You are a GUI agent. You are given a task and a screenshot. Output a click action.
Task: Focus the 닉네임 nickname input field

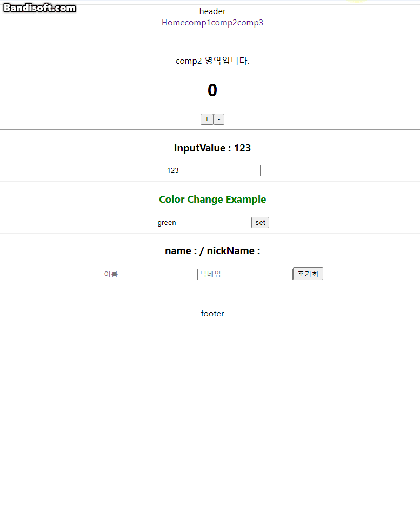(245, 274)
